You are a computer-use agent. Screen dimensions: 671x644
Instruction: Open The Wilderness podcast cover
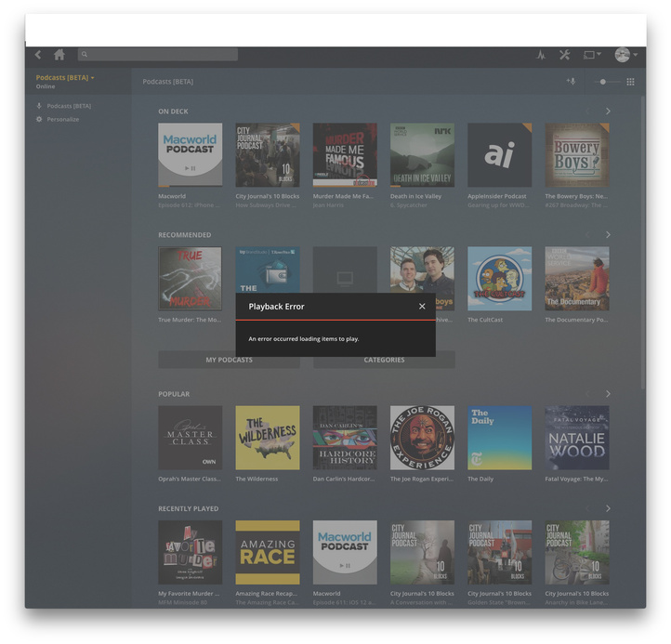(268, 438)
